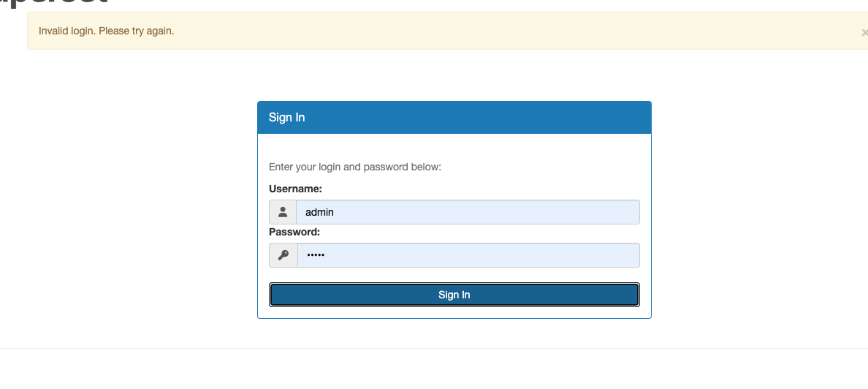The width and height of the screenshot is (868, 389).
Task: Click the "Password:" label
Action: coord(294,232)
